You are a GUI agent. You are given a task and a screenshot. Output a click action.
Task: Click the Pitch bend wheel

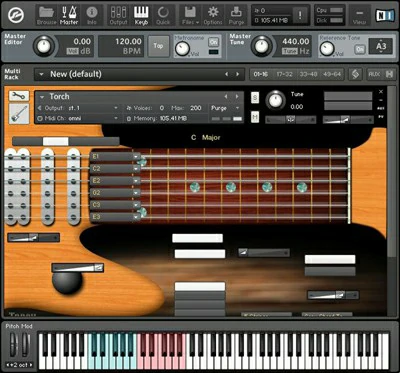[x=14, y=344]
